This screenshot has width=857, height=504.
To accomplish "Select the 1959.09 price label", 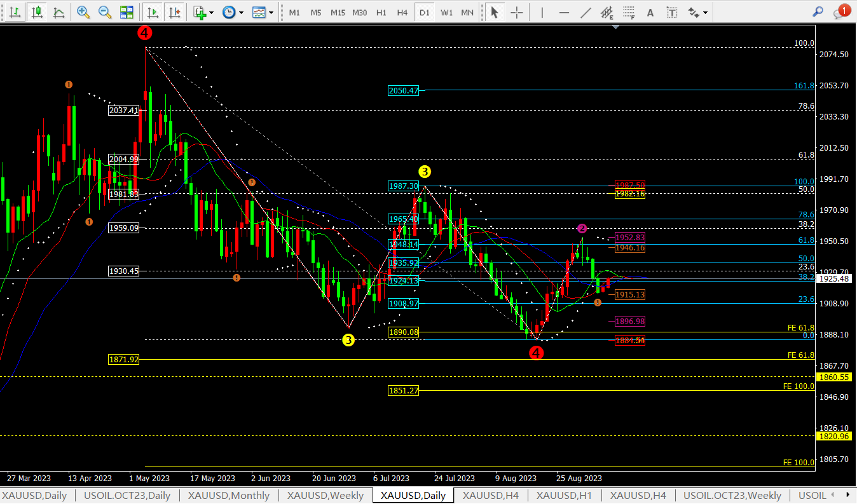I will (x=124, y=228).
